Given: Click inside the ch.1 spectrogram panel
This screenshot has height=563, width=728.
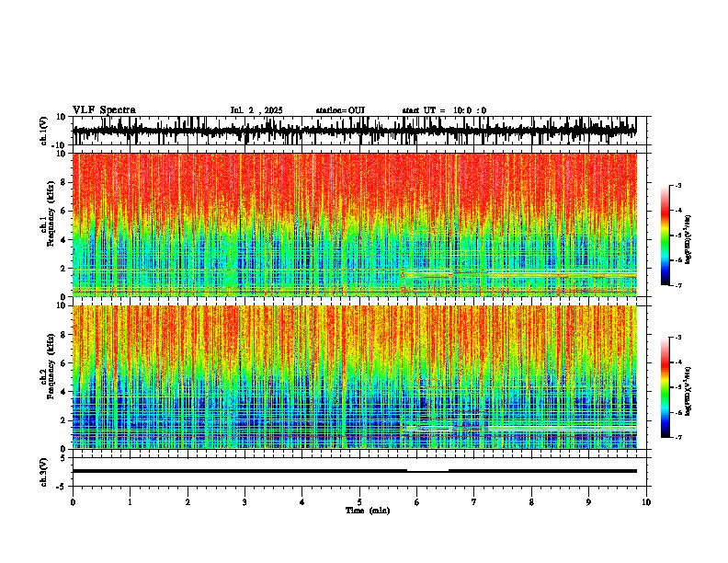Looking at the screenshot, I should coord(354,224).
